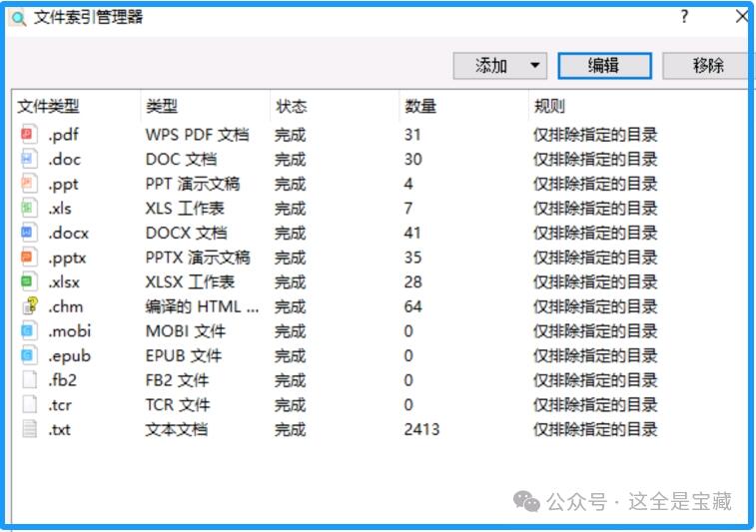Click the count 28 in .xlsx row
Viewport: 756px width, 532px height.
[413, 281]
